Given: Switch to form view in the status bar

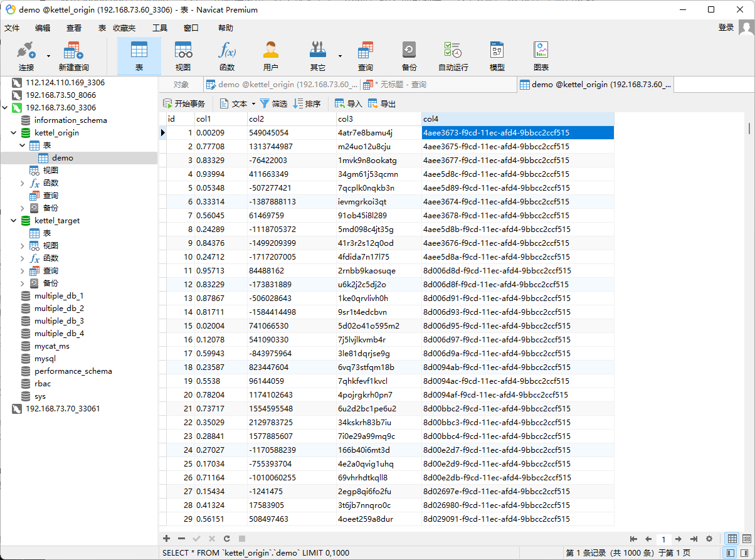Looking at the screenshot, I should click(x=747, y=539).
